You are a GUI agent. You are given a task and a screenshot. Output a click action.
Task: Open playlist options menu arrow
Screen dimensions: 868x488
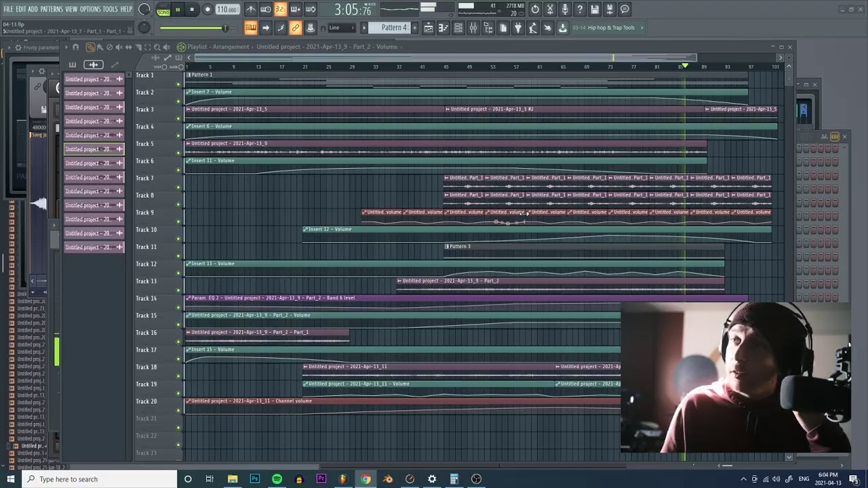coord(66,47)
